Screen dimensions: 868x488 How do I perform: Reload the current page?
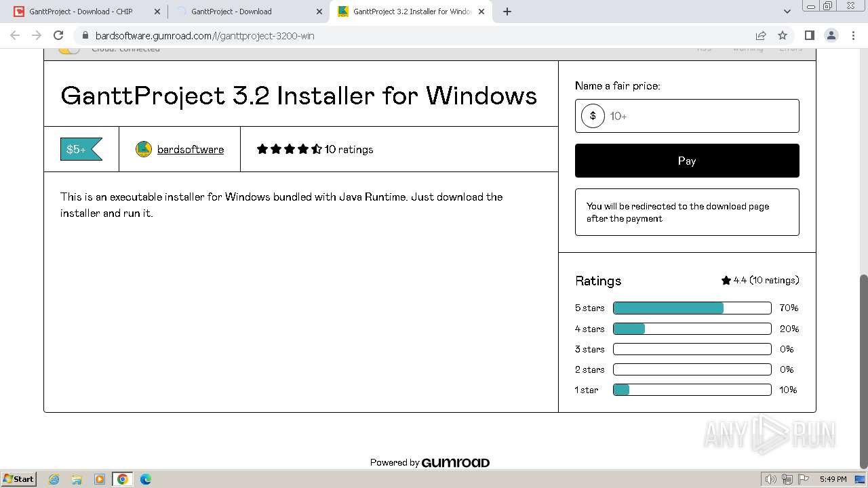[58, 35]
